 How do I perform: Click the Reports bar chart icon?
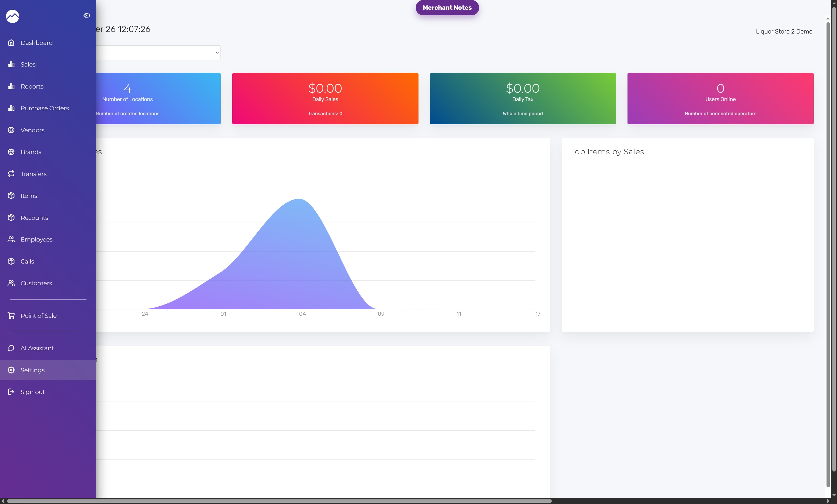tap(11, 86)
